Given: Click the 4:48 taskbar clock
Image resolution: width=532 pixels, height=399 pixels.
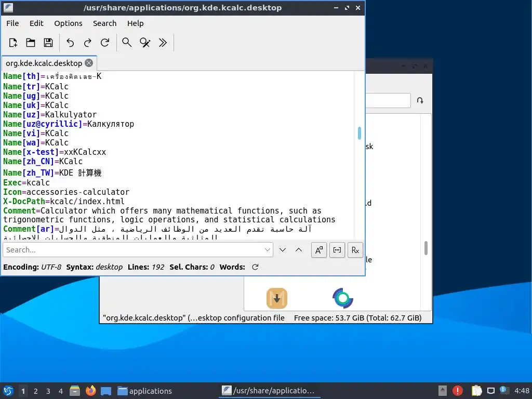Looking at the screenshot, I should (x=522, y=391).
